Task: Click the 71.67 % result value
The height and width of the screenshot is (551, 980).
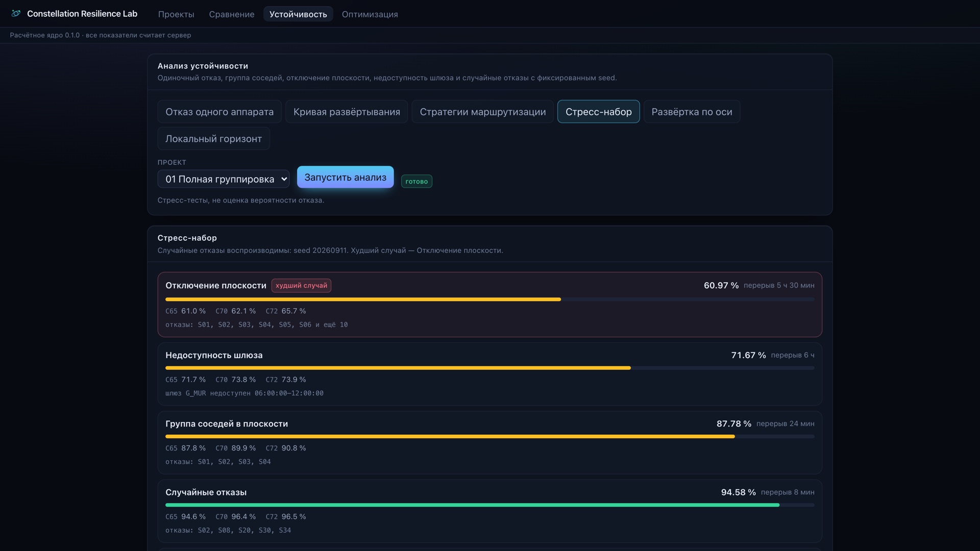Action: [x=749, y=355]
